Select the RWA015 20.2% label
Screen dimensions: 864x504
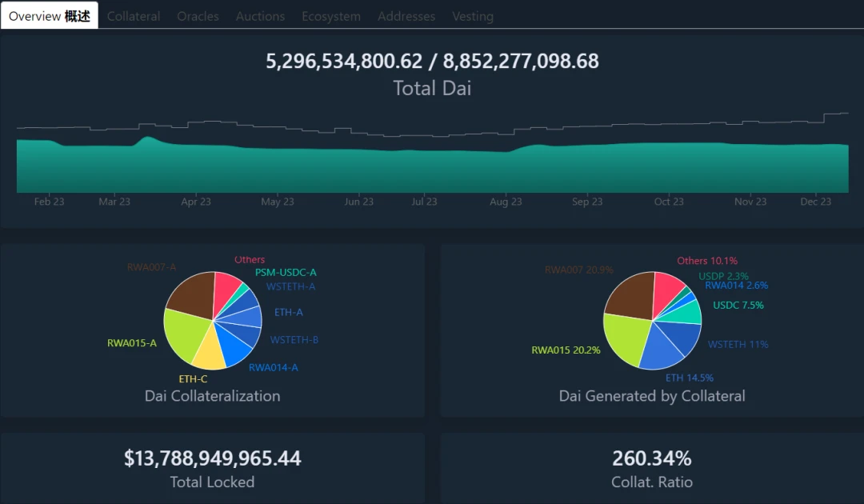click(566, 350)
